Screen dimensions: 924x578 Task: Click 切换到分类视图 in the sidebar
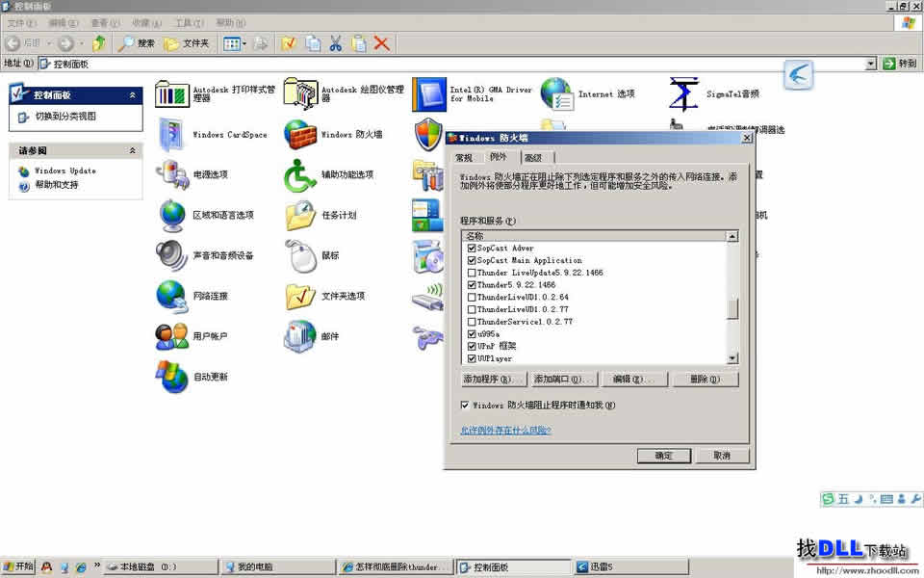point(65,117)
